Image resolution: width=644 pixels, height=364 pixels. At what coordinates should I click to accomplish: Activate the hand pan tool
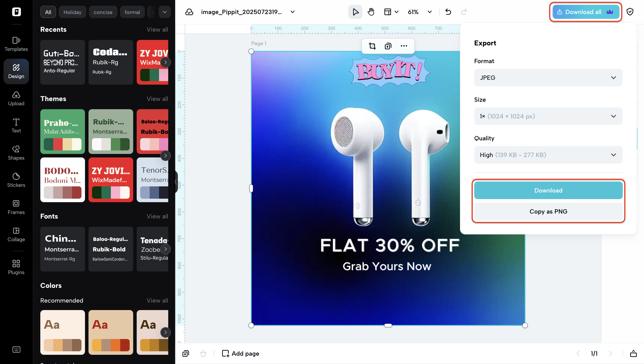pyautogui.click(x=371, y=12)
